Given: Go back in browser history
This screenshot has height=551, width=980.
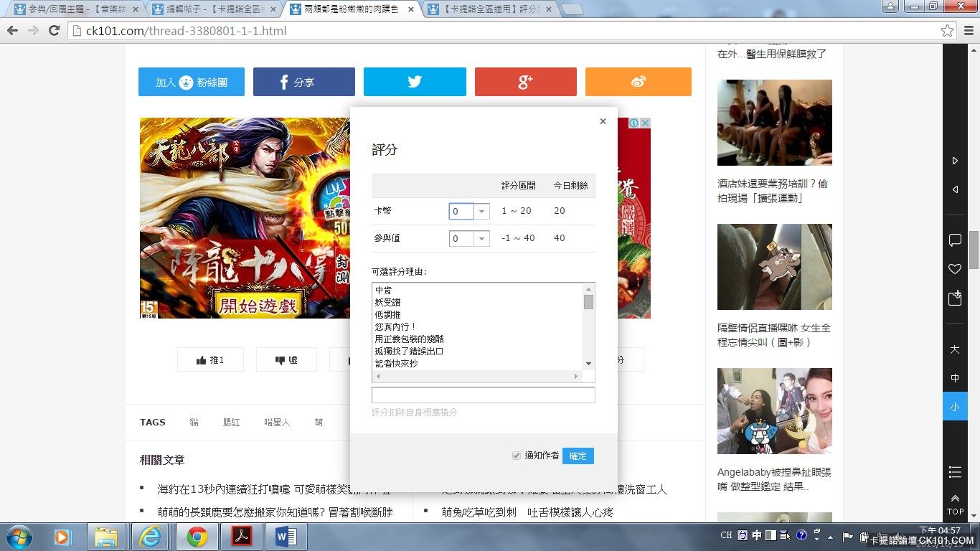Looking at the screenshot, I should [x=12, y=30].
